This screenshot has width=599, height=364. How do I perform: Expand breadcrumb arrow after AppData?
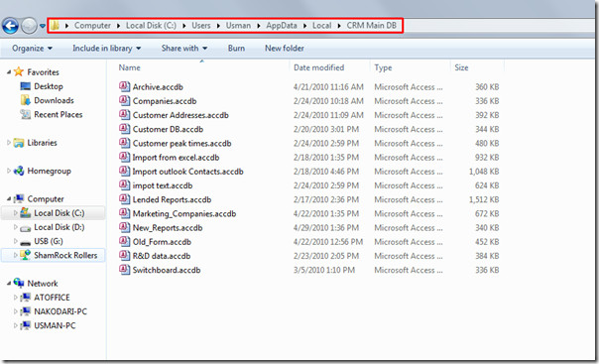(304, 26)
